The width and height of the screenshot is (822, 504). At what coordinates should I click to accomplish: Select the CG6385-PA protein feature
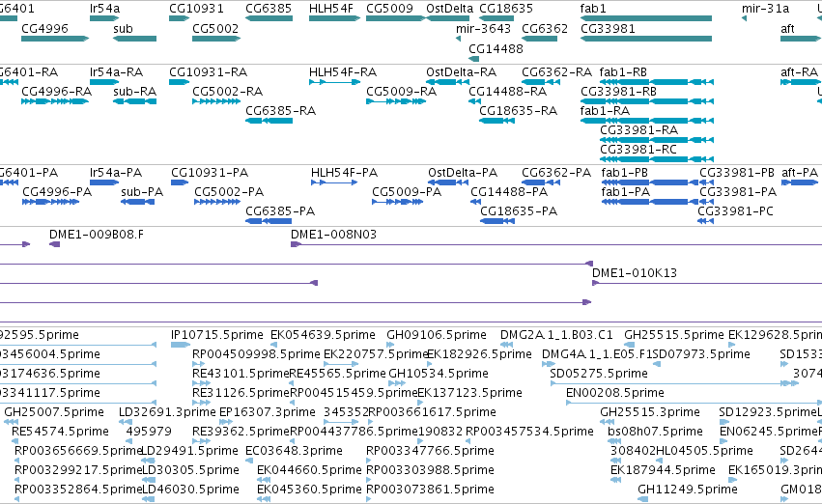click(x=269, y=221)
